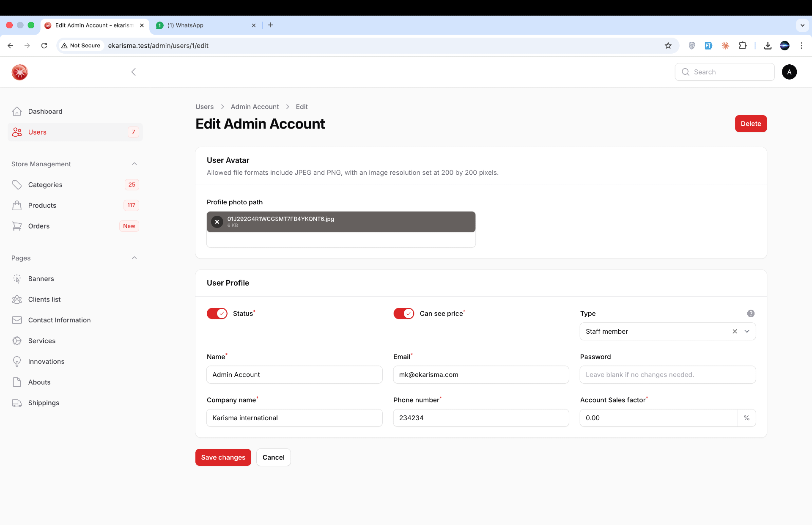
Task: Click the Products shopping bag icon
Action: point(17,206)
